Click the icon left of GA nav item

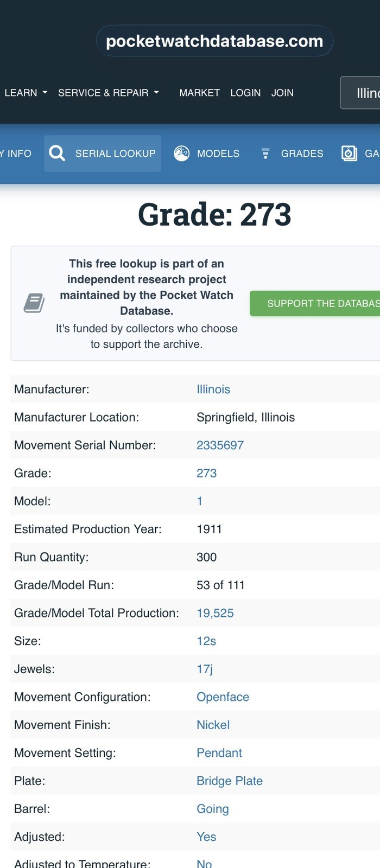tap(349, 154)
